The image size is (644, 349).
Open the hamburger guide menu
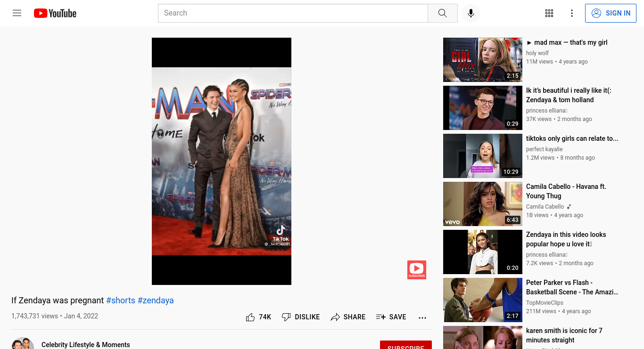(x=17, y=13)
